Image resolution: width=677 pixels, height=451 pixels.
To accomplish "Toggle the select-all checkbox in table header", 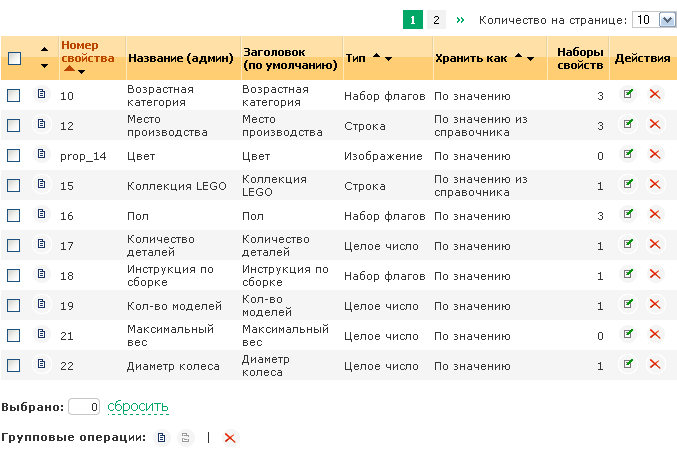I will (14, 58).
